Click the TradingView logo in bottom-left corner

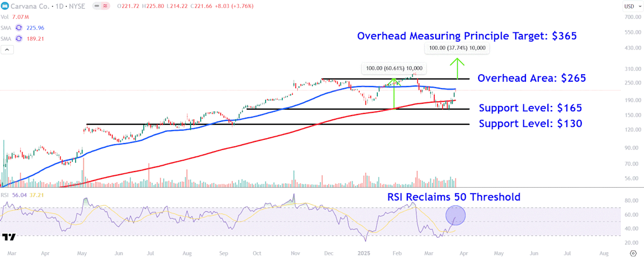pyautogui.click(x=8, y=237)
